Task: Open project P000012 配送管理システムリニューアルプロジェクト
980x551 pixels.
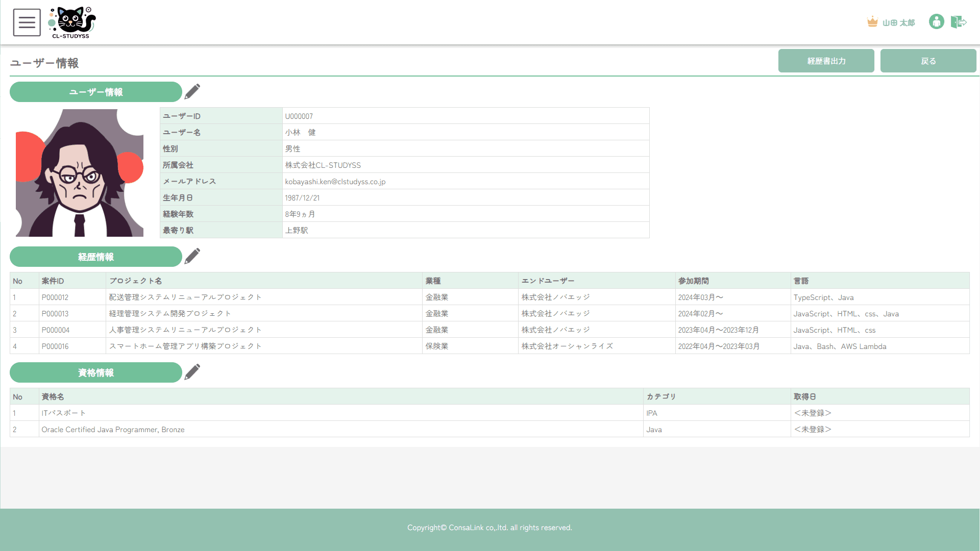Action: pos(185,297)
